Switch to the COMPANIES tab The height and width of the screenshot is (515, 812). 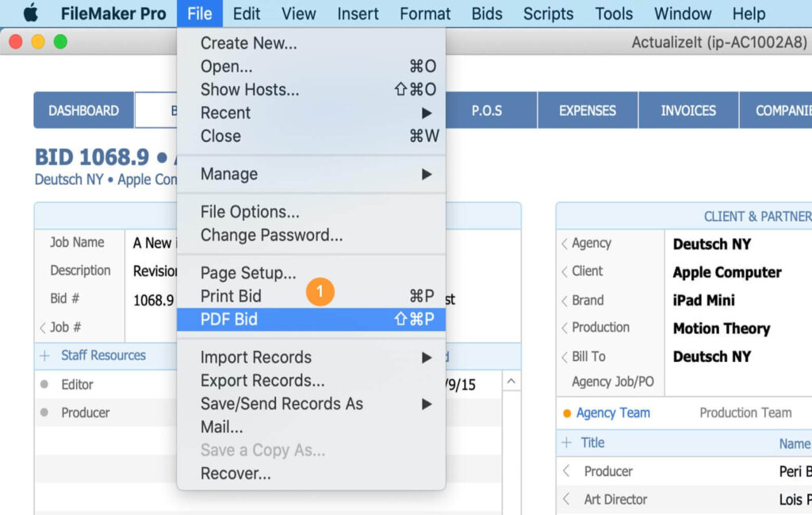coord(776,110)
